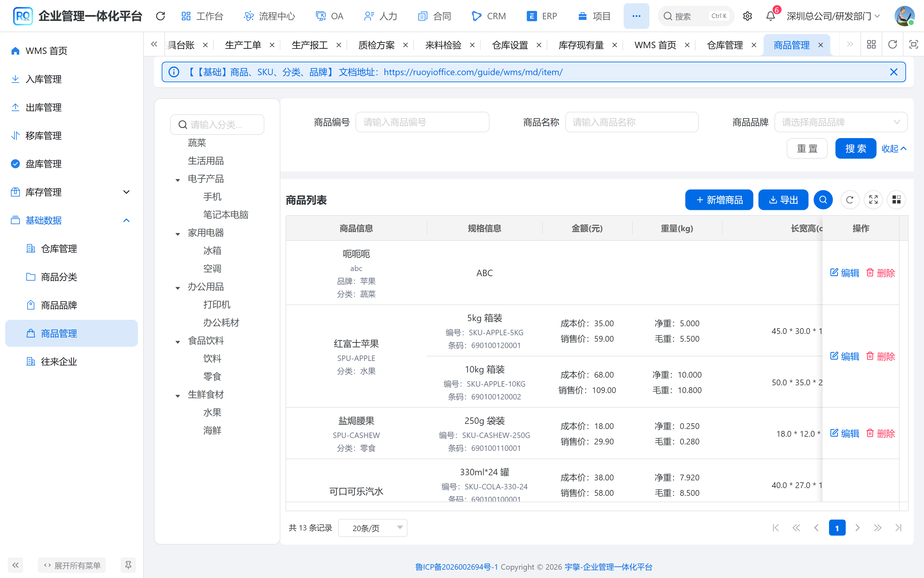924x578 pixels.
Task: Collapse 食品饮料 category tree node
Action: [177, 341]
